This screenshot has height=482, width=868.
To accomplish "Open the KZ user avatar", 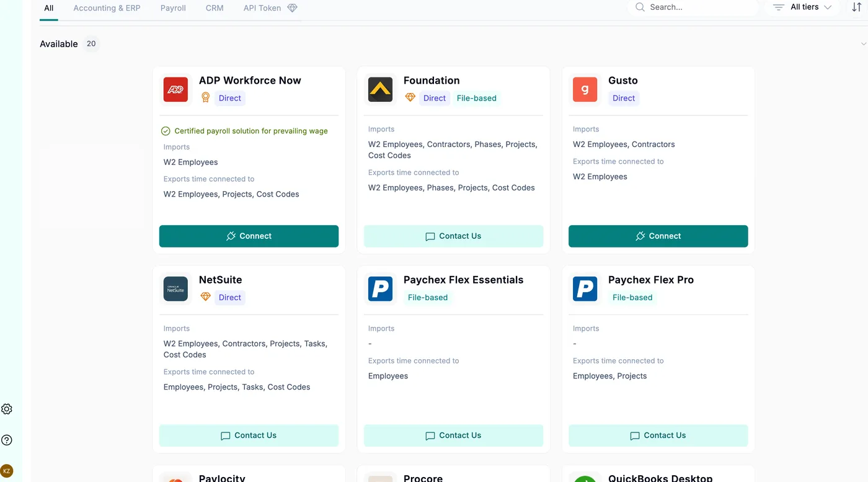I will [x=7, y=471].
